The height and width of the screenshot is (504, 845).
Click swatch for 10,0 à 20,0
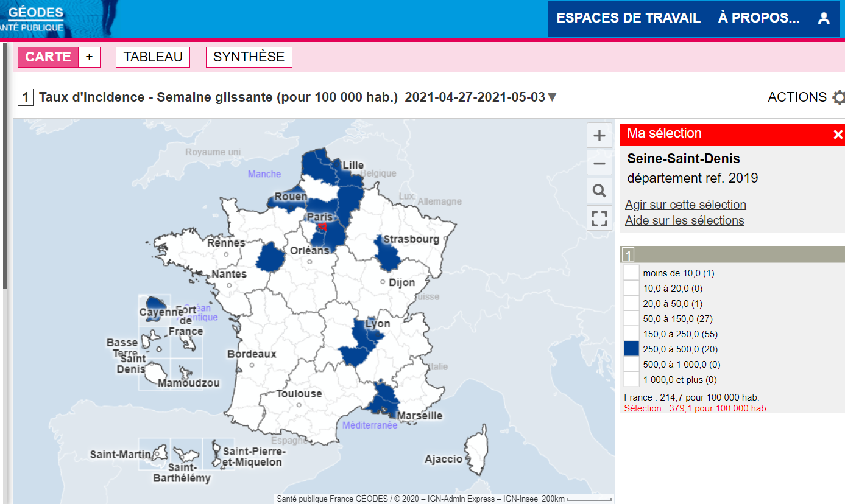coord(632,288)
